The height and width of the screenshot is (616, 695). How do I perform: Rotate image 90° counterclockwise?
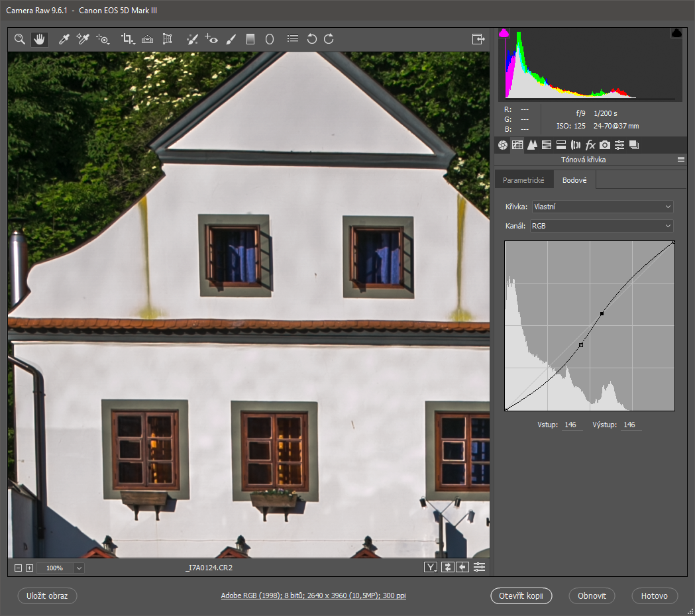(x=312, y=39)
